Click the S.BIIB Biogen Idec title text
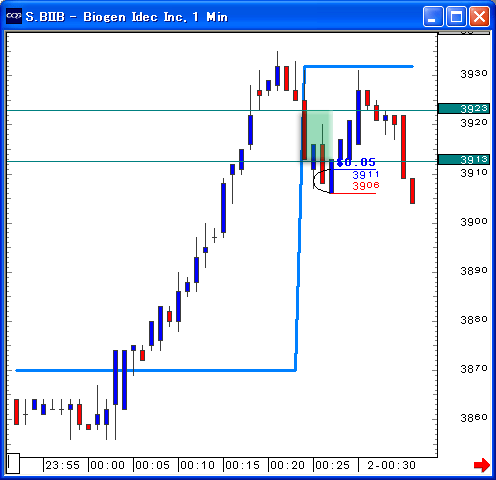 click(x=127, y=17)
